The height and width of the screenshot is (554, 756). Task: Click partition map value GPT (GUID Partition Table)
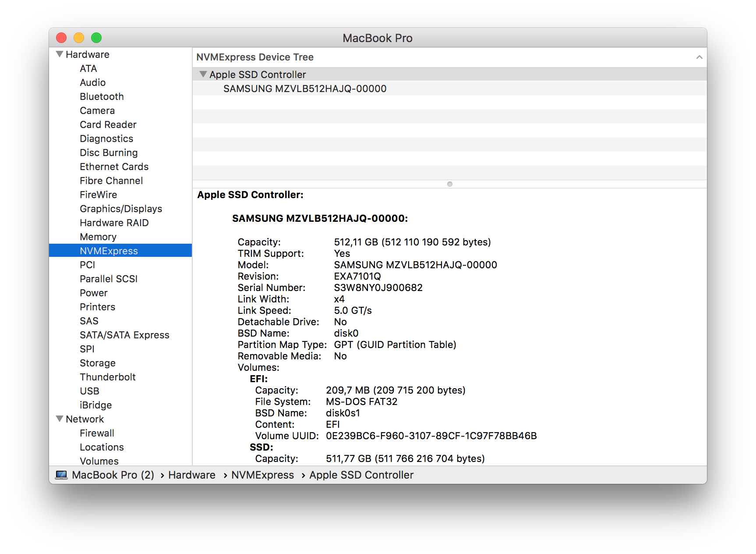[395, 344]
